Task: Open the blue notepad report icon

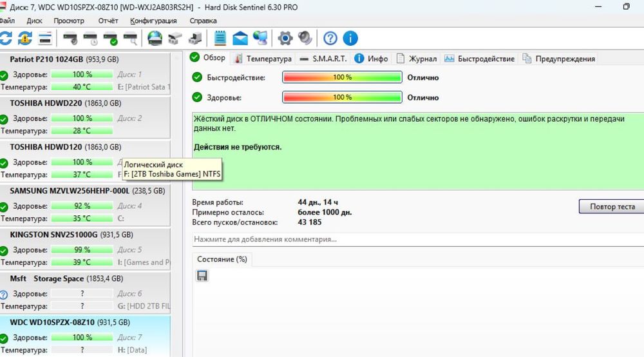Action: coord(220,38)
